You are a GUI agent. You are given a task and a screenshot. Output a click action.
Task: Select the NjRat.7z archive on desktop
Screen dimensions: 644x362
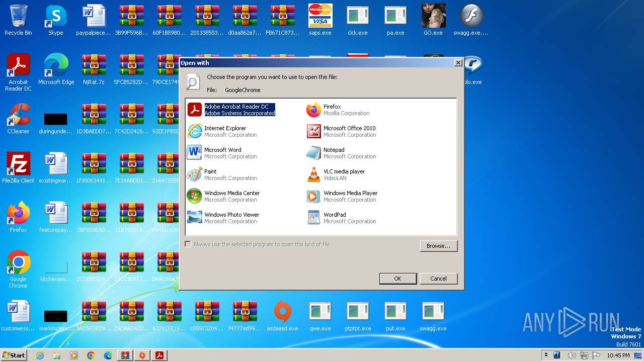(94, 69)
